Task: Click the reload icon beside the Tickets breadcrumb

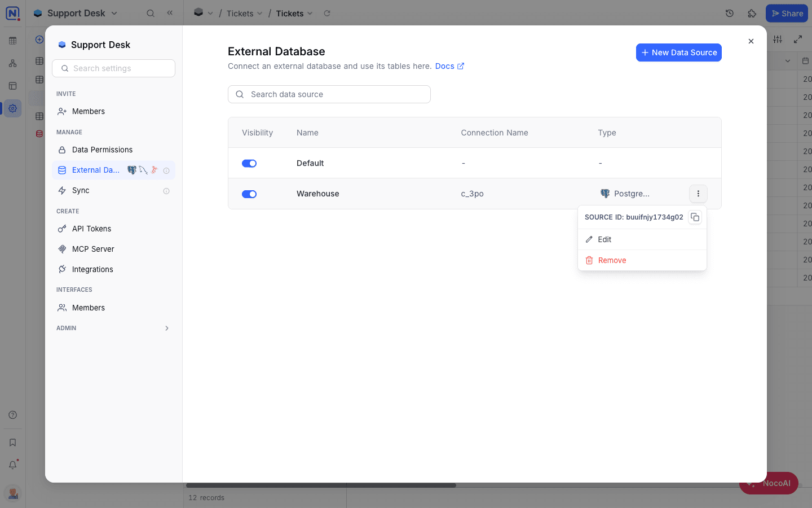Action: [327, 13]
